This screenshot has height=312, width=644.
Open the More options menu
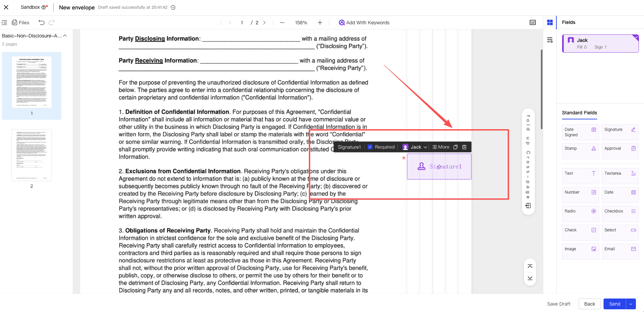441,147
